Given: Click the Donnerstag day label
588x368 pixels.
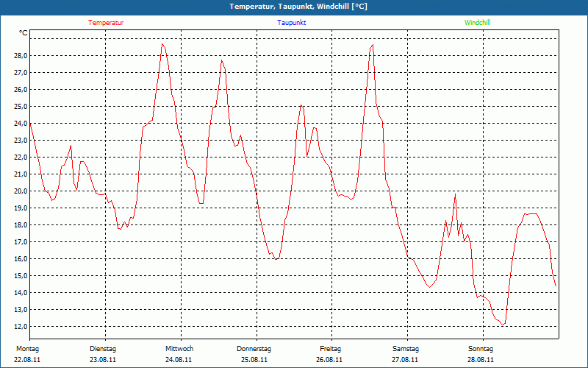Looking at the screenshot, I should coord(254,349).
